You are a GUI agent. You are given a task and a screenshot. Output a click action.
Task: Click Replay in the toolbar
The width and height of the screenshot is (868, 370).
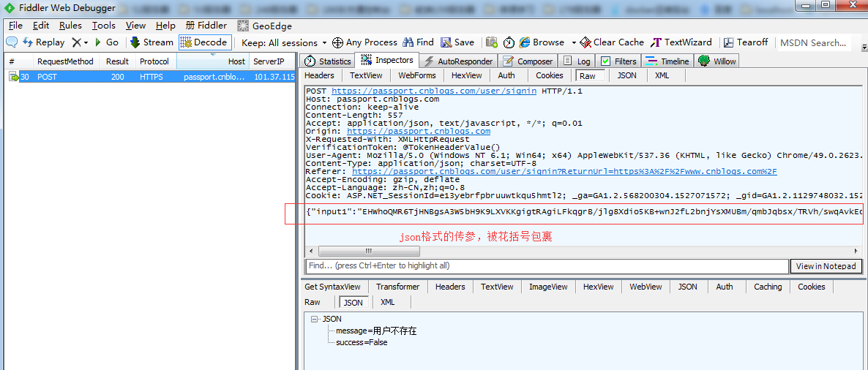pos(44,42)
